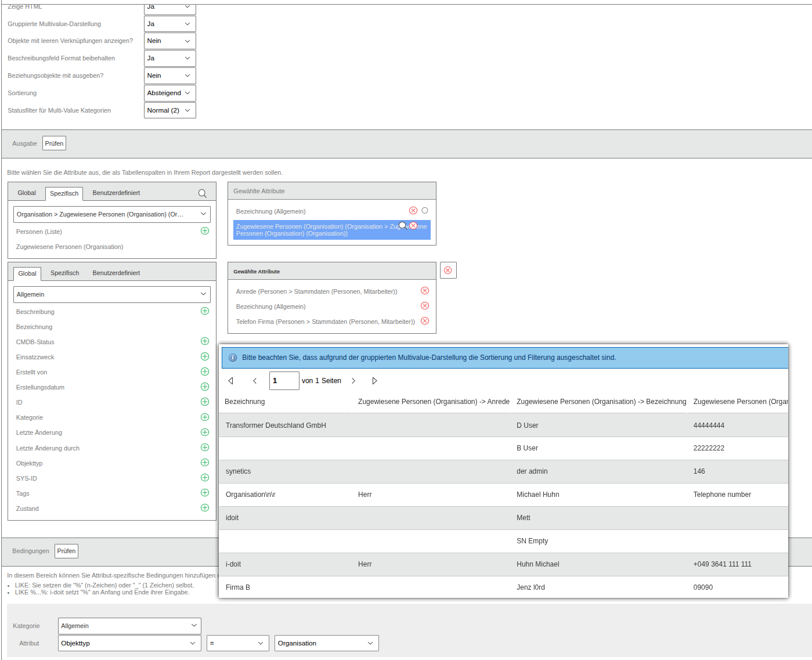Add Kategorie attribute plus icon
The width and height of the screenshot is (812, 660).
[x=205, y=417]
